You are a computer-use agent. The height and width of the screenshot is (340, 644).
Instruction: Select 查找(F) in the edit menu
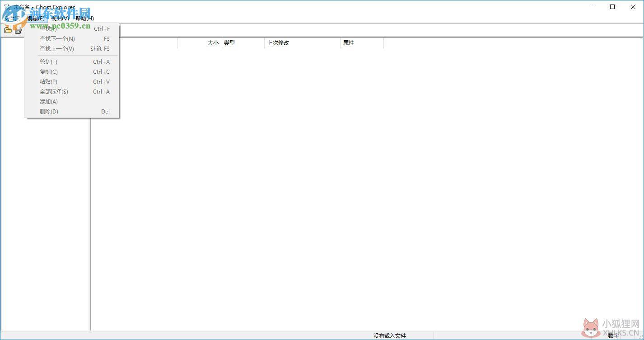click(x=72, y=29)
